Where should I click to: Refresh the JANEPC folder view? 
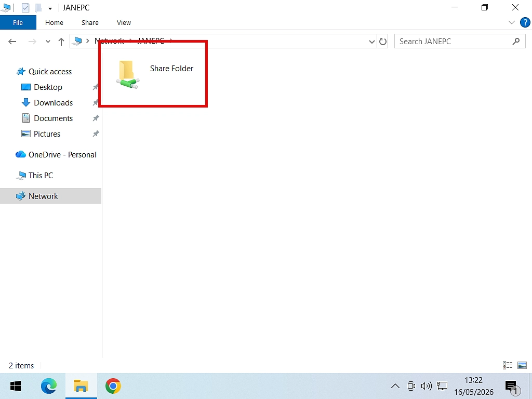[383, 42]
